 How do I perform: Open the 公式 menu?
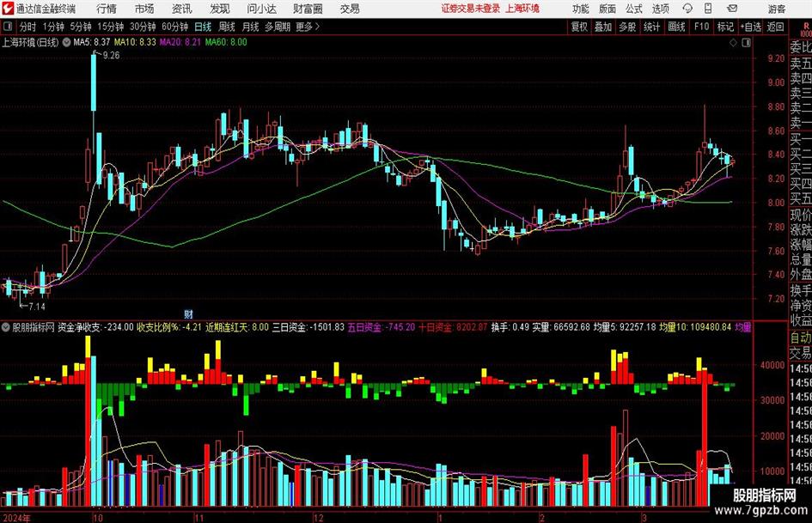coord(634,9)
